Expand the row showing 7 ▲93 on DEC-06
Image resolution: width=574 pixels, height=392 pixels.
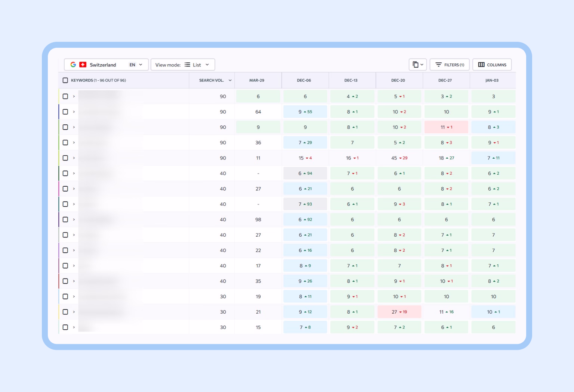point(74,204)
